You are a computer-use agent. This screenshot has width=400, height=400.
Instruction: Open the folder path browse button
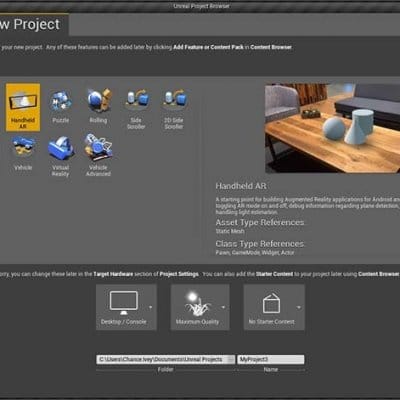pos(231,359)
